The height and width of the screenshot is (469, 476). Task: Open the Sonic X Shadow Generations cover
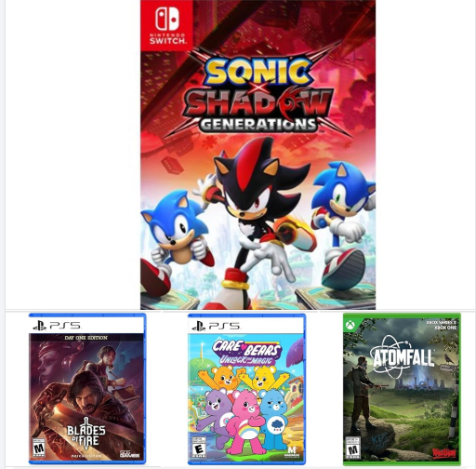tap(258, 154)
